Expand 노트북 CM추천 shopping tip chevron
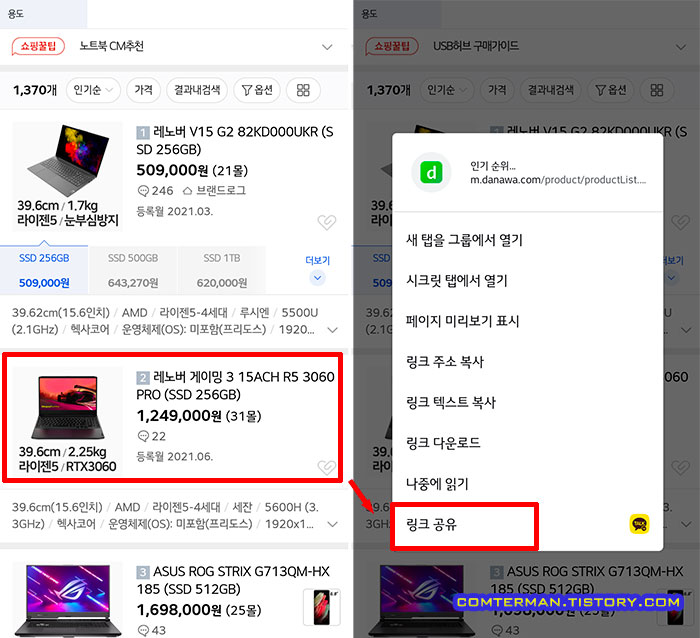 327,47
